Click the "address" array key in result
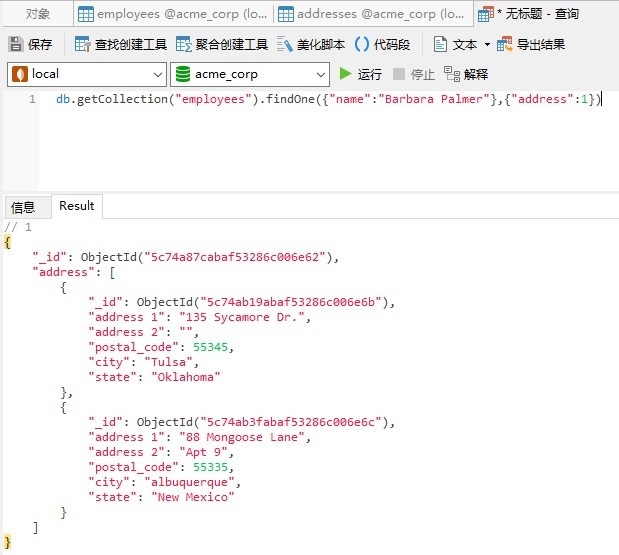This screenshot has height=555, width=619. click(63, 272)
